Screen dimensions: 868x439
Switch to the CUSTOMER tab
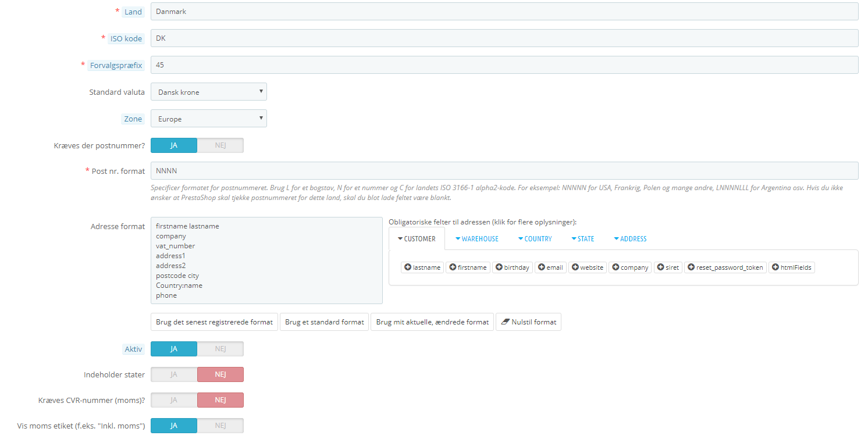click(x=417, y=239)
